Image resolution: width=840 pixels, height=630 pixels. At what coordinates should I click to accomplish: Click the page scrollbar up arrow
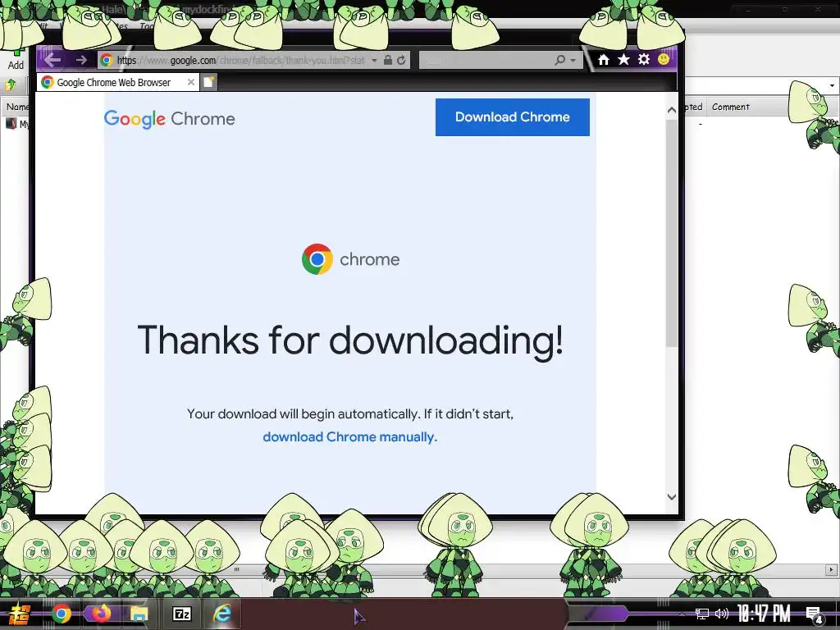(x=672, y=110)
